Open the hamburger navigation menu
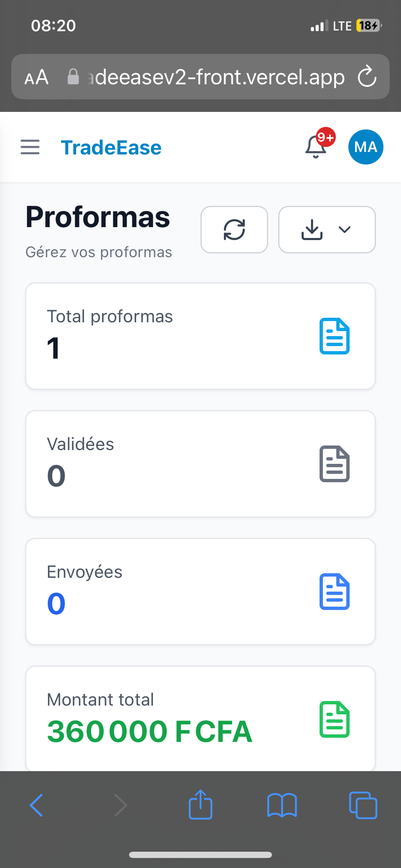This screenshot has width=401, height=868. pyautogui.click(x=30, y=147)
